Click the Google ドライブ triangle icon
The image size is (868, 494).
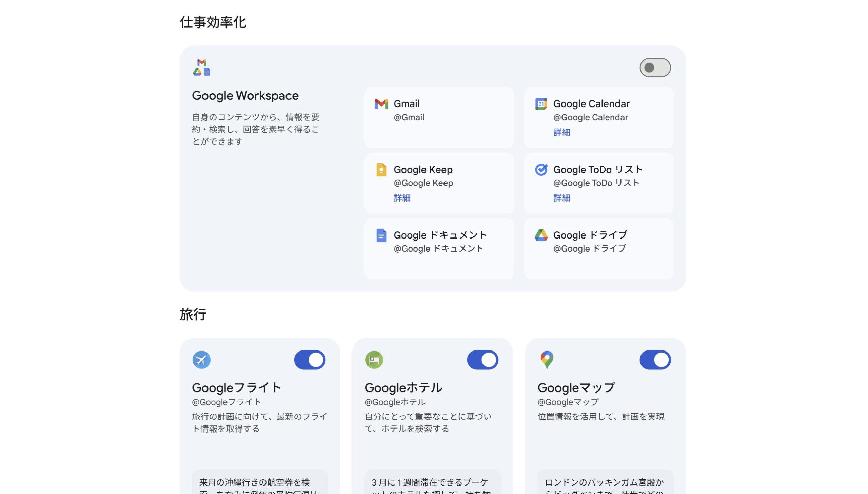pos(541,235)
